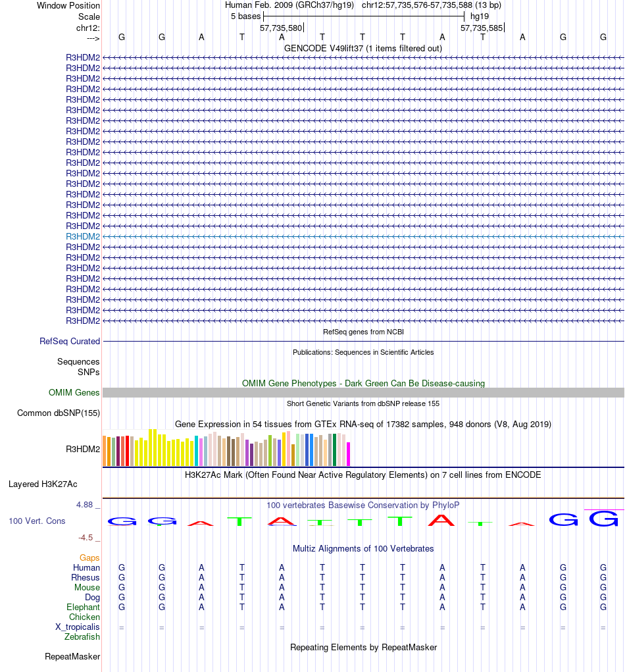Select the Zebrafish alignment row label

[82, 636]
